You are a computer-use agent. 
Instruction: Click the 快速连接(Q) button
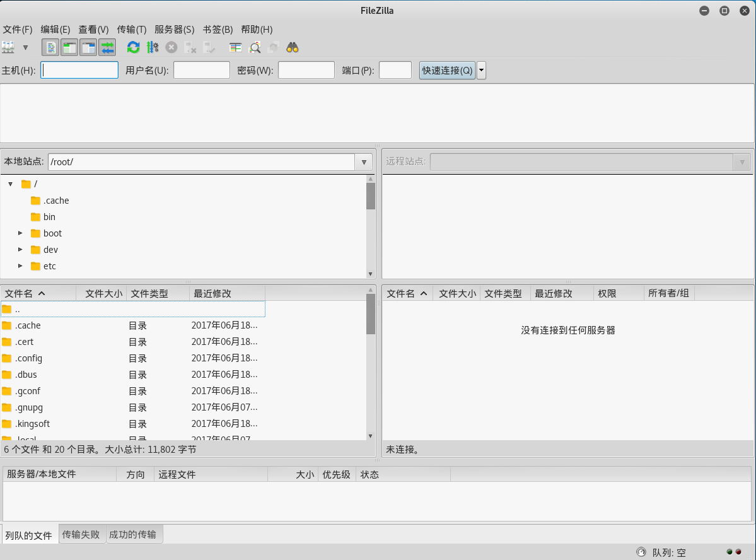(447, 70)
